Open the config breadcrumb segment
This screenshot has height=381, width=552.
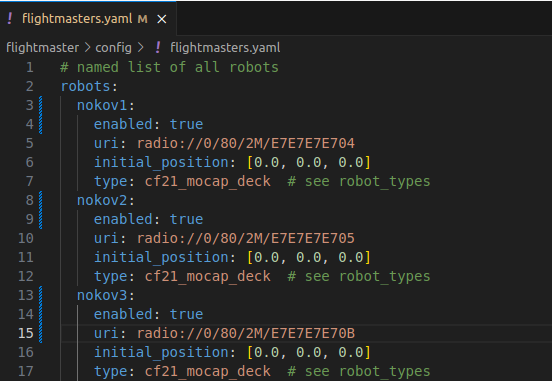coord(113,48)
